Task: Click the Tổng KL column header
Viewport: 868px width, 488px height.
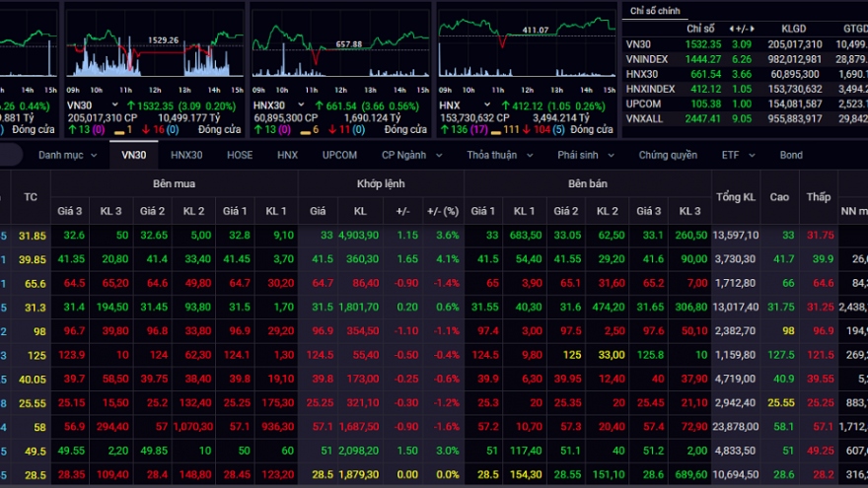Action: (735, 197)
